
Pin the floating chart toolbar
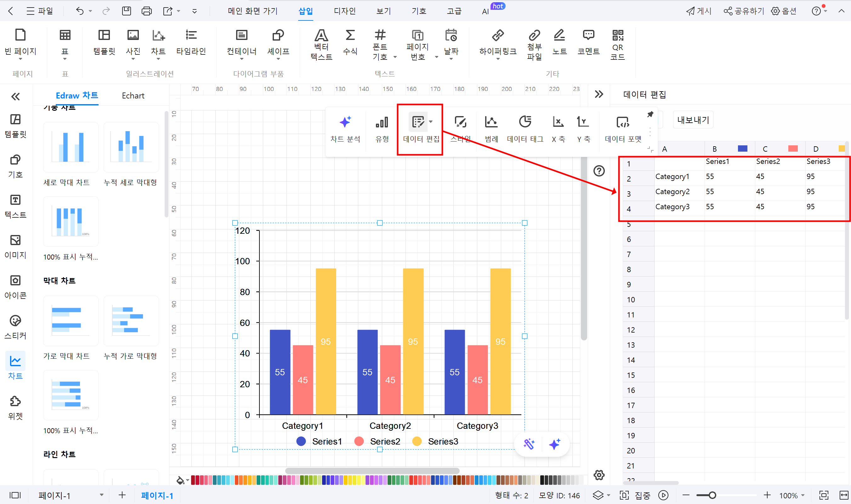pyautogui.click(x=650, y=115)
